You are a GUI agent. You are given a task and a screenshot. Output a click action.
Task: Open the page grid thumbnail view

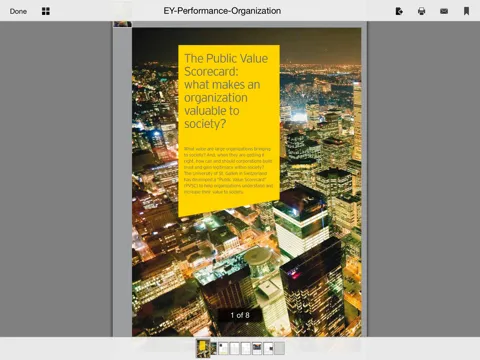(46, 11)
